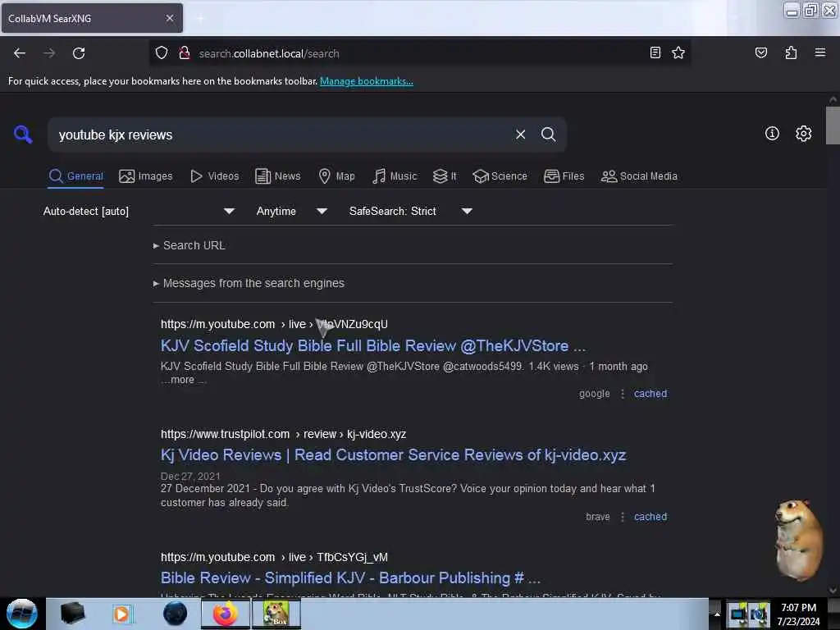Open the Firefox extensions puzzle icon
840x630 pixels.
pos(791,52)
